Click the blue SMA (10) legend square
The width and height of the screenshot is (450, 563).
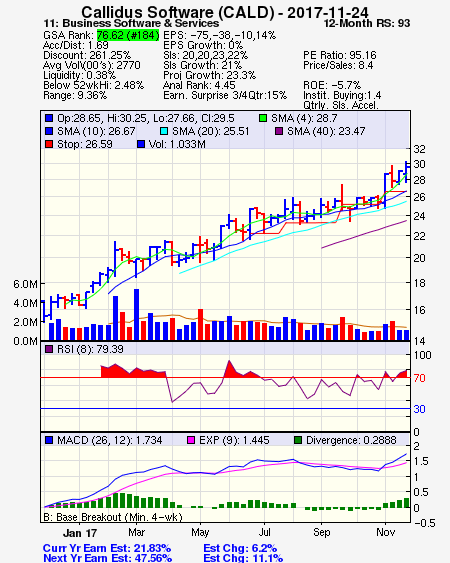[49, 131]
